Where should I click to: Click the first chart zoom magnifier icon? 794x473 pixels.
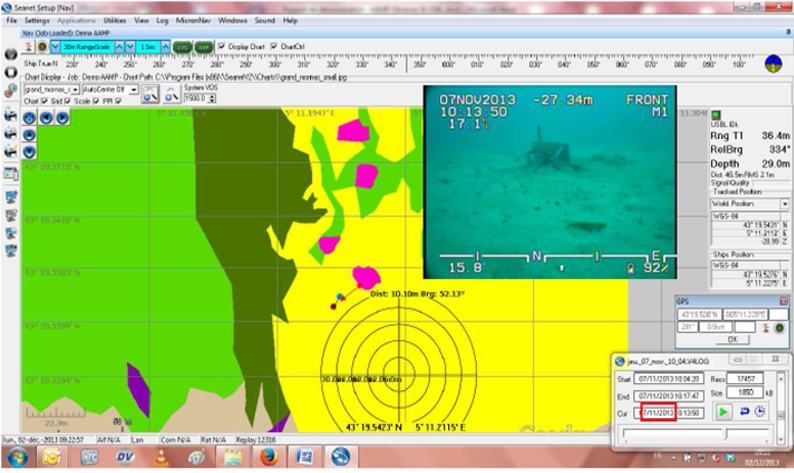150,94
